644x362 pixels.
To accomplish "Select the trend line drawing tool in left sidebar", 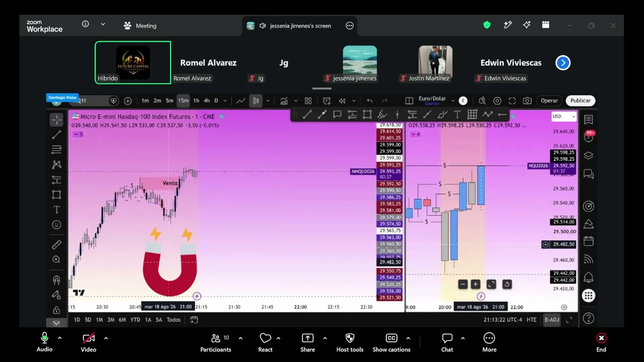I will click(56, 135).
